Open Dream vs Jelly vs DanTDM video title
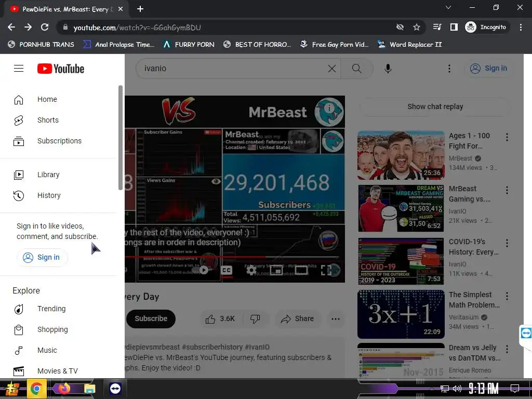Screen dimensions: 532x399 [474, 353]
